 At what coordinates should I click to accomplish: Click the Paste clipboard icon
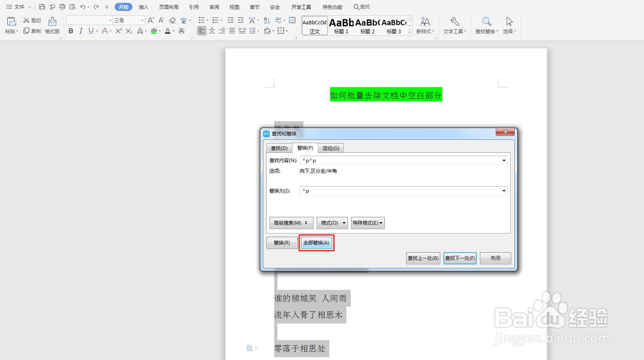[x=11, y=21]
